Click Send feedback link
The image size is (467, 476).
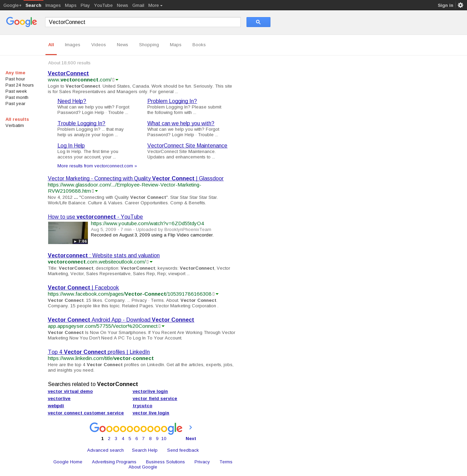(183, 450)
